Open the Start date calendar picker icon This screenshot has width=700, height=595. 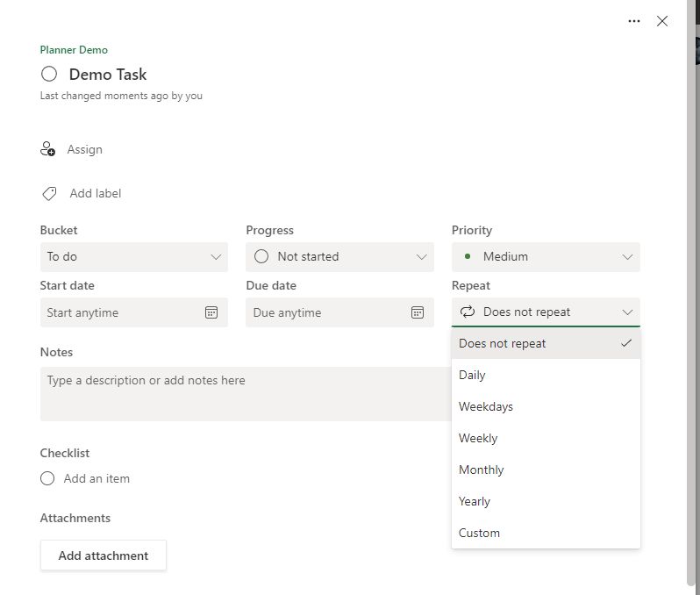[211, 312]
